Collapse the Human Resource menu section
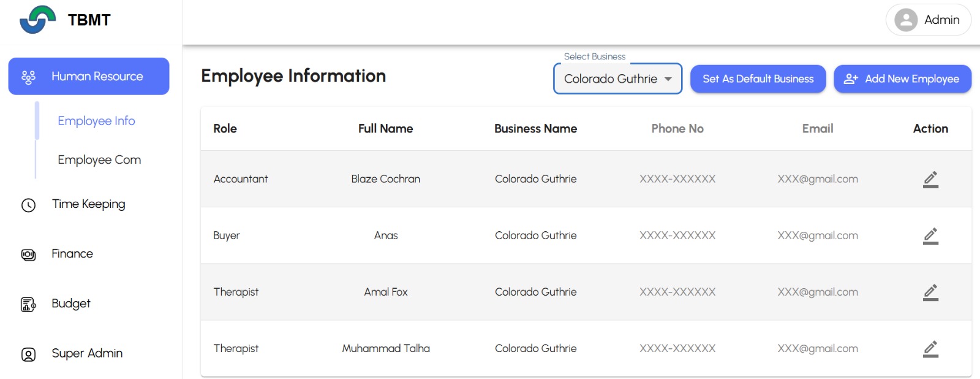 [89, 77]
